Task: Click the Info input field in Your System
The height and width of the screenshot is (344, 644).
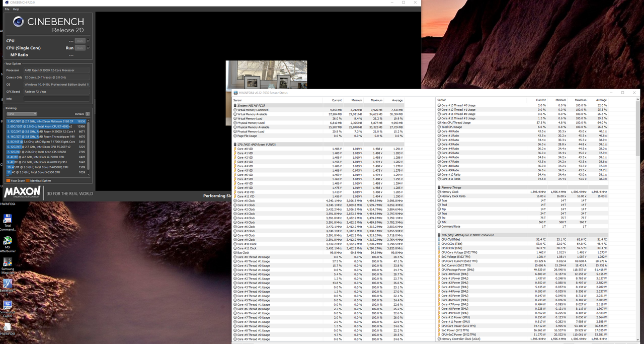Action: [57, 99]
